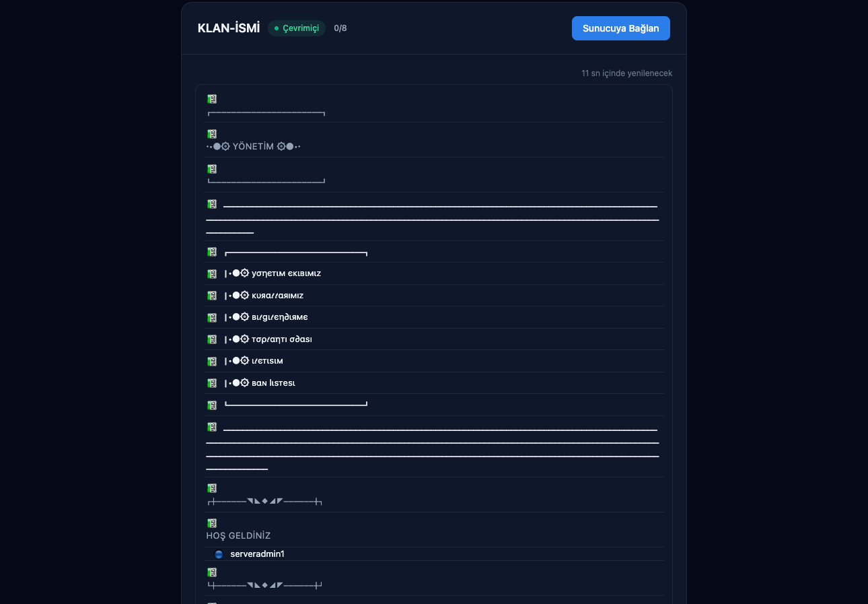Click channel icon beside kurallarımız

click(x=212, y=296)
